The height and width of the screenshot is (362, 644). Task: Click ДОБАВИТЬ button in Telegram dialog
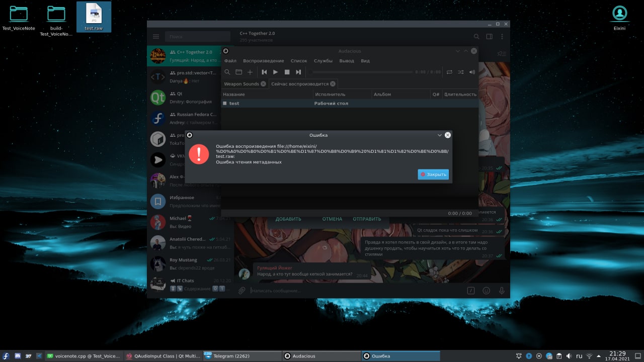(x=288, y=219)
